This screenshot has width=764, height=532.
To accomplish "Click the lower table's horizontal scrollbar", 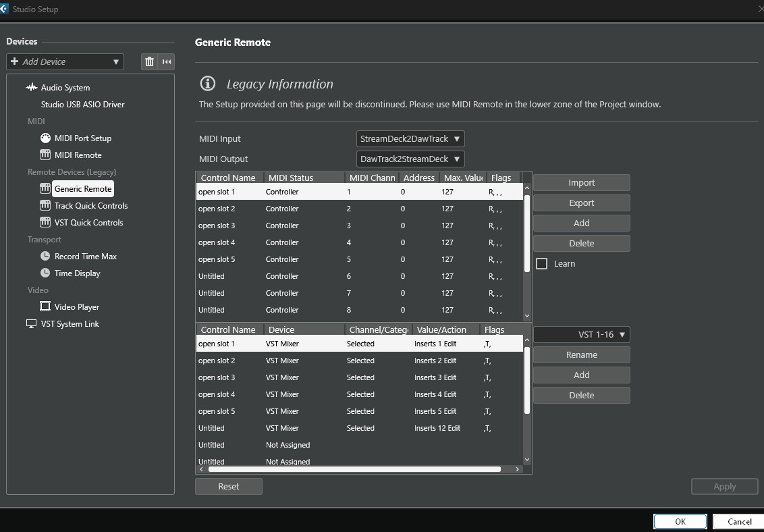I will tap(354, 469).
